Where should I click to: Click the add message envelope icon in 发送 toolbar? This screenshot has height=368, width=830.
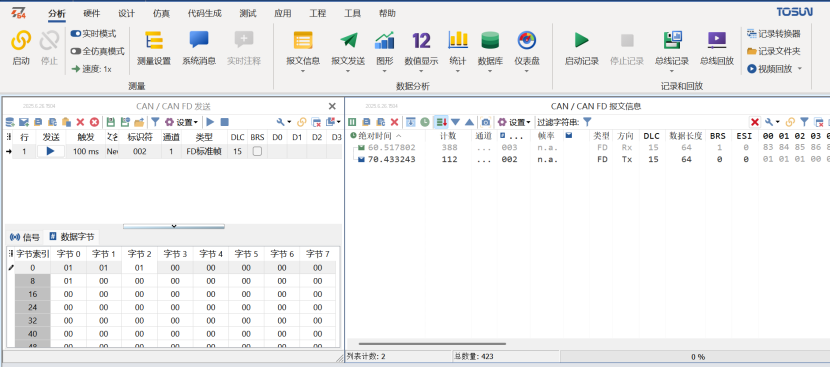(24, 122)
